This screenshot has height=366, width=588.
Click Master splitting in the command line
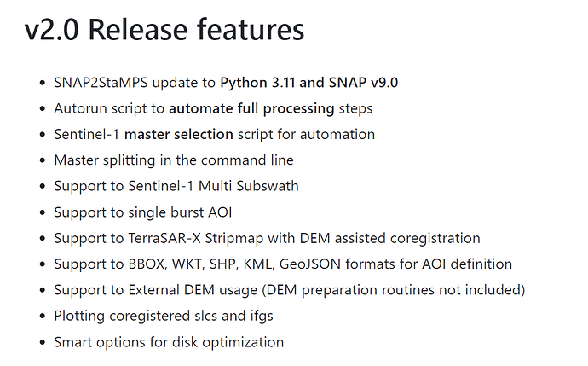pyautogui.click(x=174, y=160)
